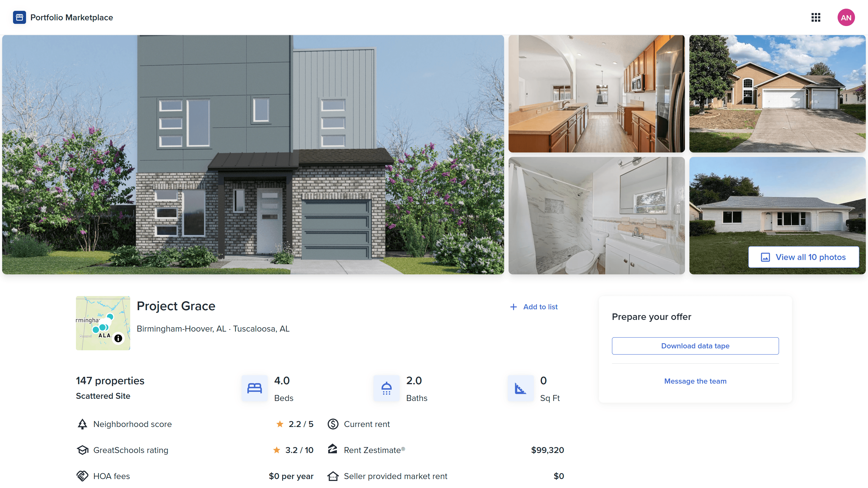Click the Download data tape button

click(x=695, y=346)
